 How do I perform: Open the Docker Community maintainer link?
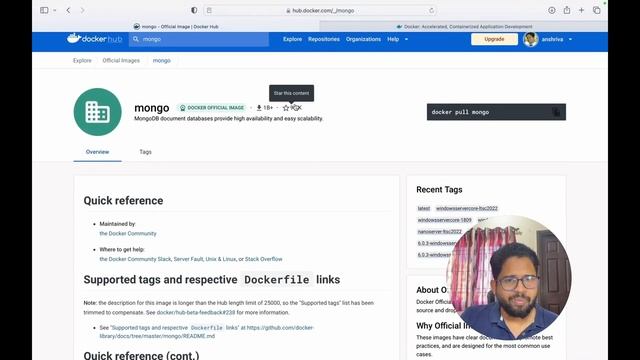coord(128,233)
